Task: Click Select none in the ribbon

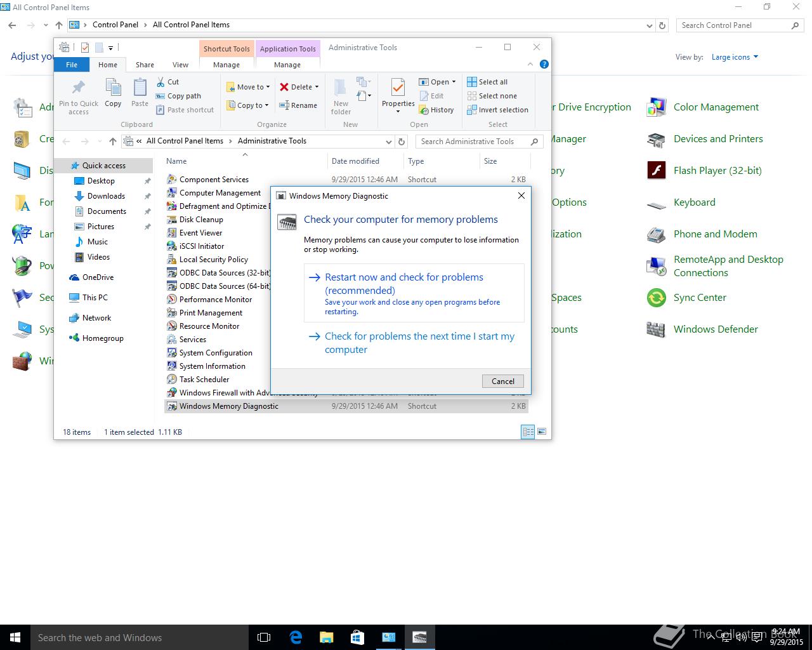Action: tap(492, 96)
